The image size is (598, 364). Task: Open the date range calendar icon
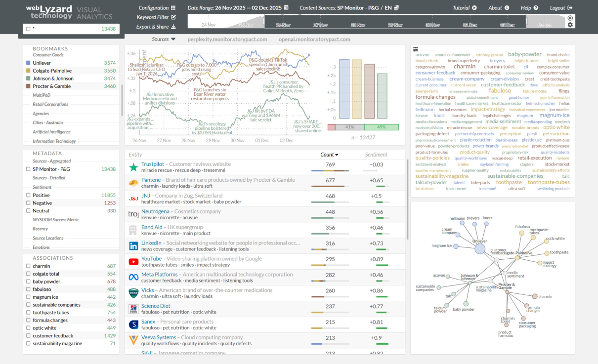click(x=286, y=8)
